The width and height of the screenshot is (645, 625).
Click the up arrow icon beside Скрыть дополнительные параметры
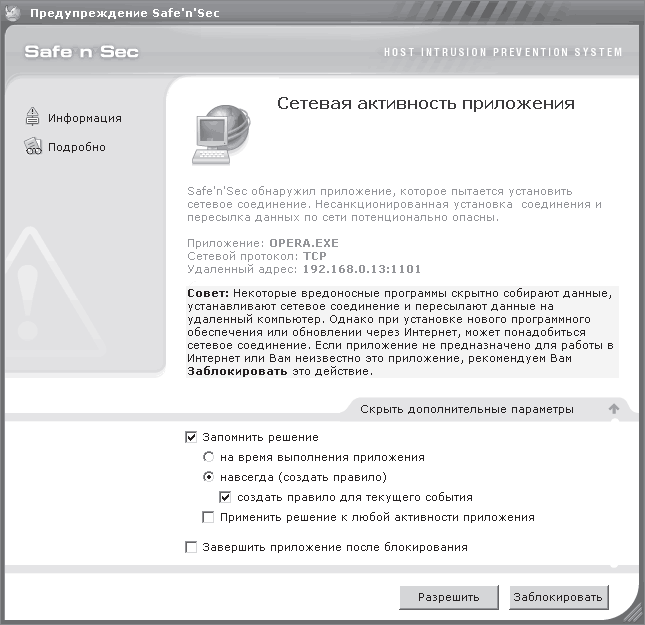tap(613, 409)
